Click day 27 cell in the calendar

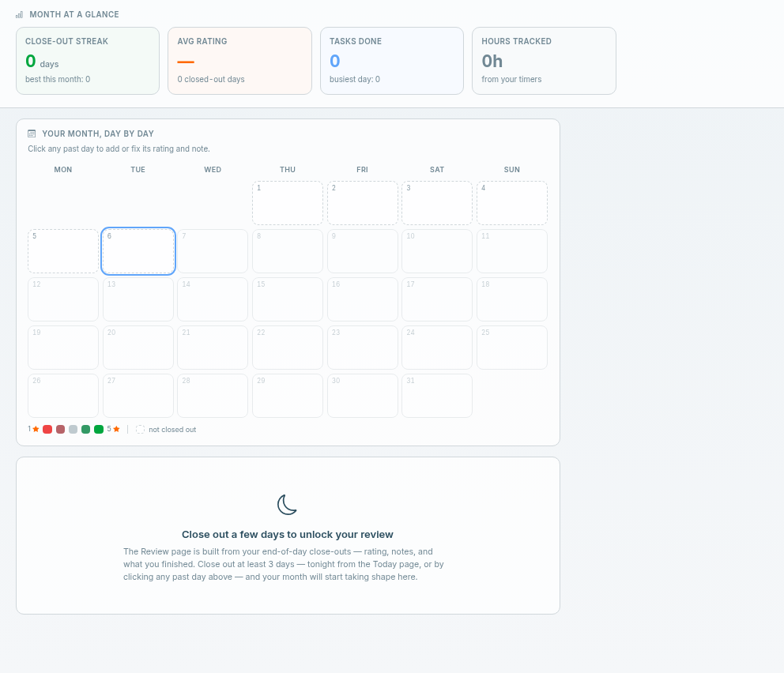click(138, 396)
